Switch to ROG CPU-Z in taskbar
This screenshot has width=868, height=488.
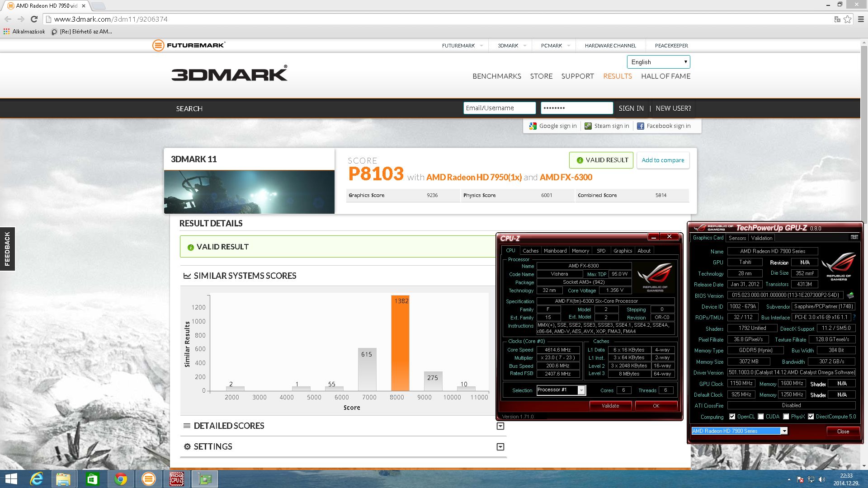[x=176, y=479]
